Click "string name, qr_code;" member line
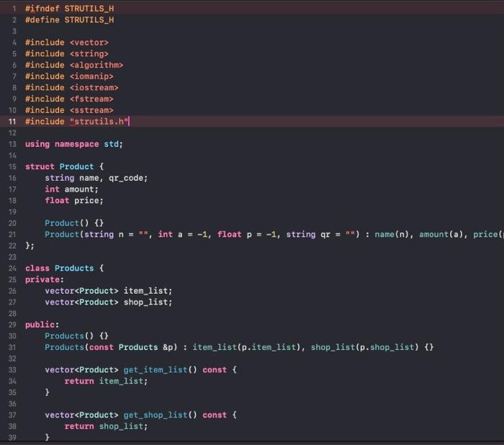 pyautogui.click(x=96, y=178)
